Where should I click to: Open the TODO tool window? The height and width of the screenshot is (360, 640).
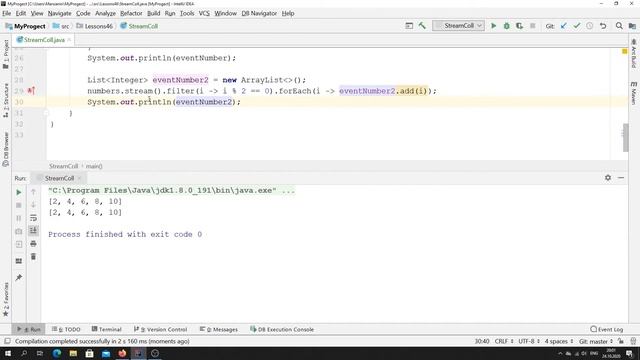coord(66,329)
